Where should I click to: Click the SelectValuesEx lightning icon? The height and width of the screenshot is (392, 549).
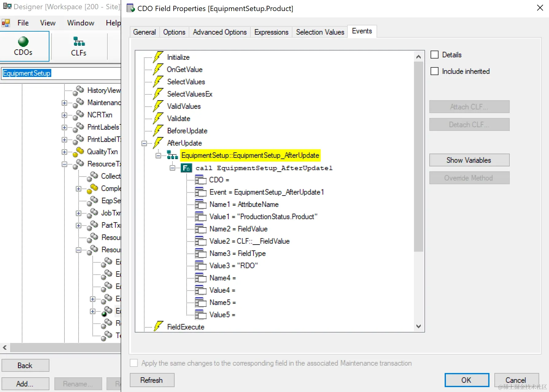(158, 94)
